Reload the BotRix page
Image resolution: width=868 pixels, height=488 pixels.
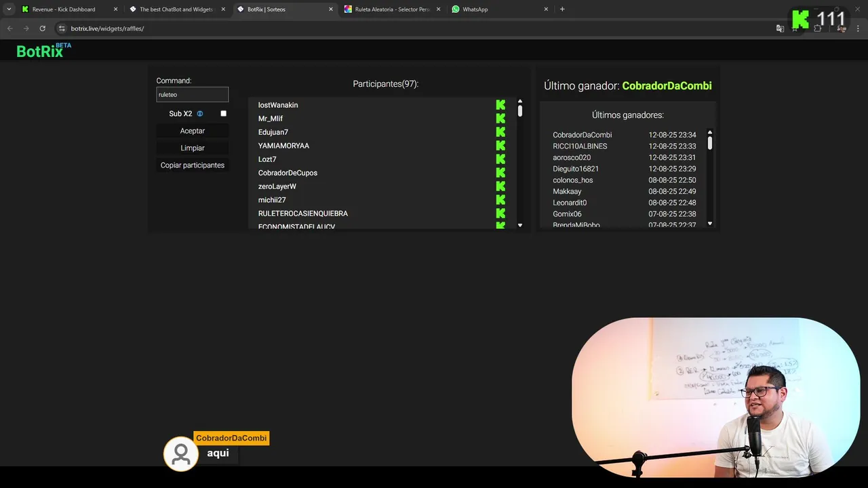(42, 28)
